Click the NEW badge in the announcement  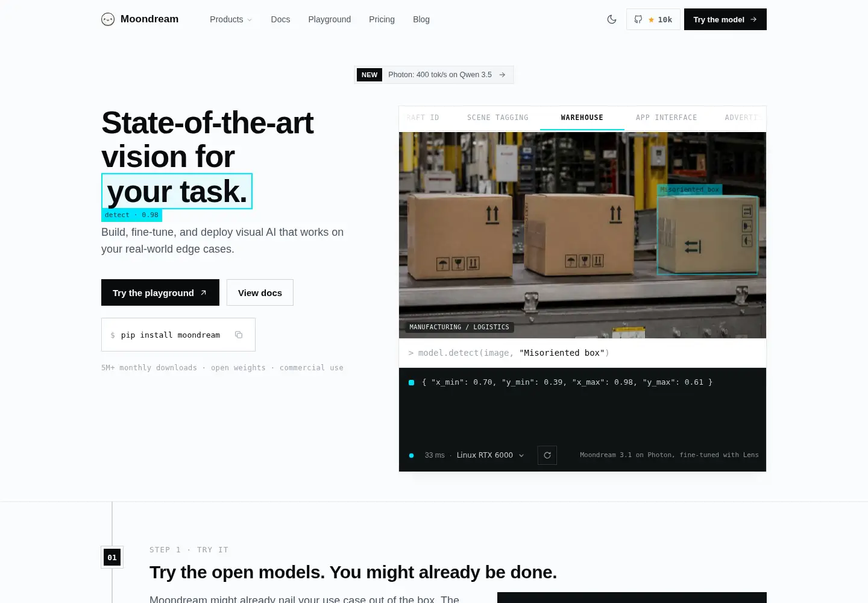tap(370, 75)
